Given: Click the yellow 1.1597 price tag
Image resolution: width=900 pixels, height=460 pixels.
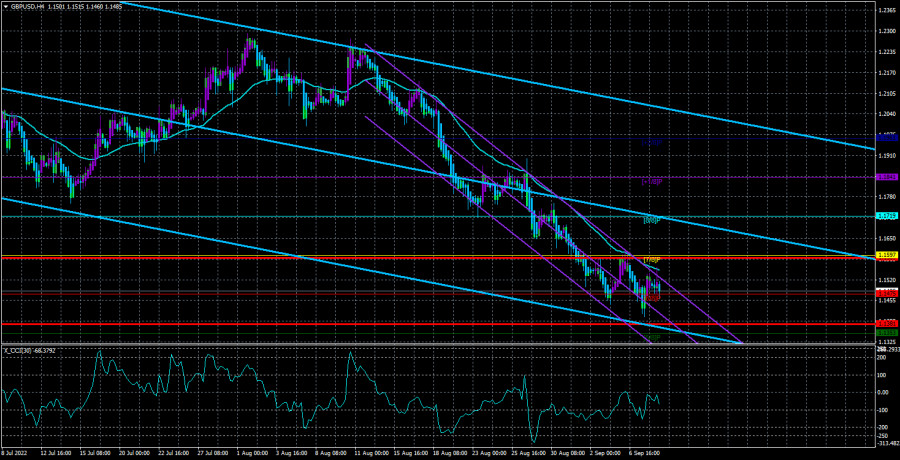Looking at the screenshot, I should click(885, 257).
